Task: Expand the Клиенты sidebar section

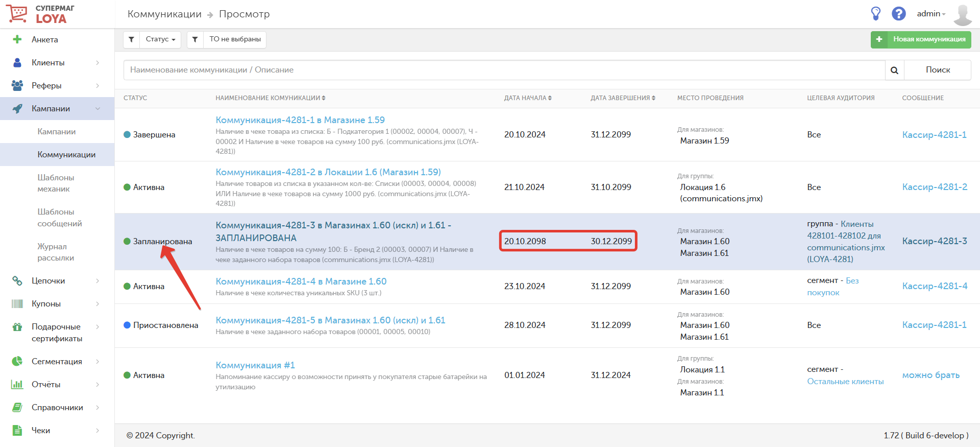Action: tap(97, 62)
